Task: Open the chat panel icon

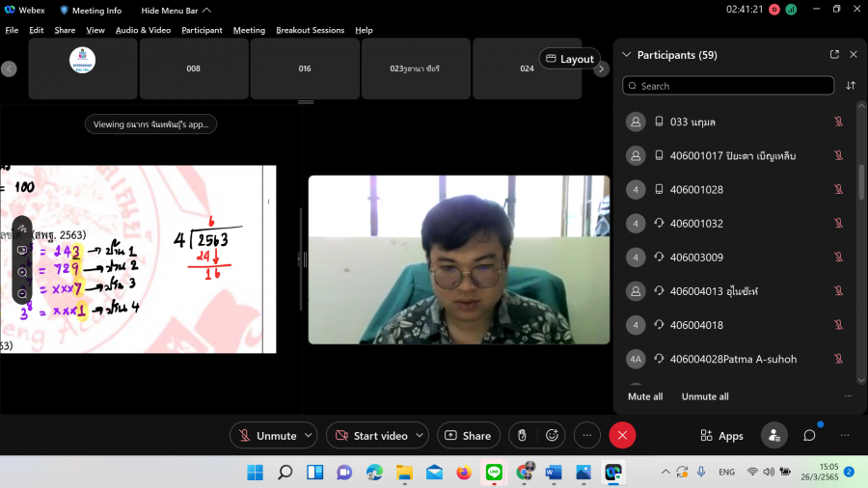Action: tap(809, 436)
